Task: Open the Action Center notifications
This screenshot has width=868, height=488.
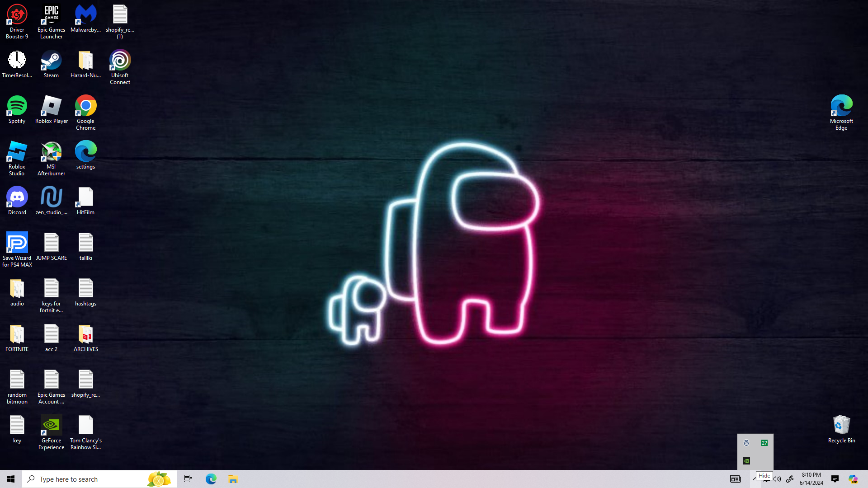Action: coord(835,479)
